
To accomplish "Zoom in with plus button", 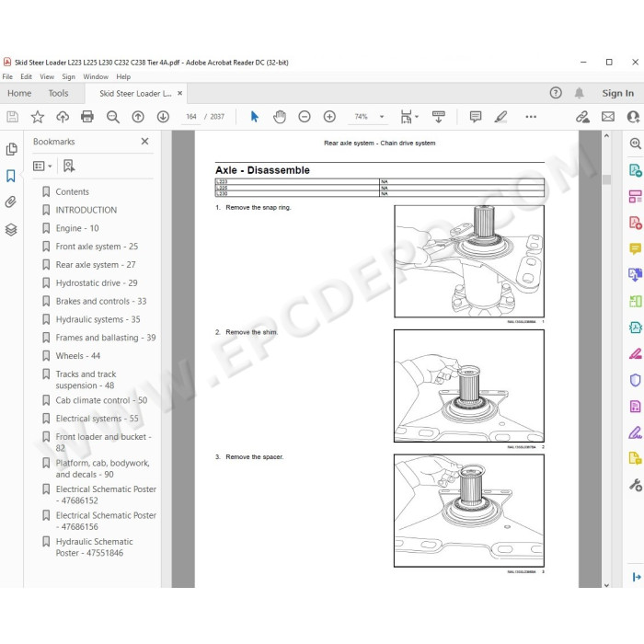I will [329, 117].
